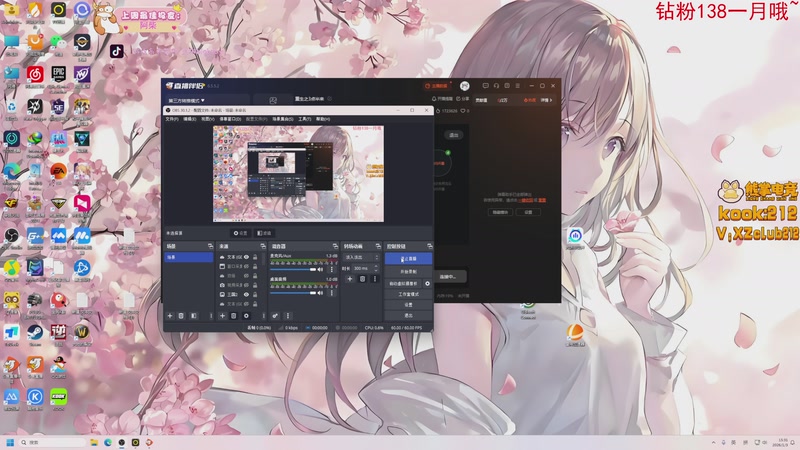Add a new scene in OBS scenes panel
Image resolution: width=800 pixels, height=450 pixels.
point(170,316)
